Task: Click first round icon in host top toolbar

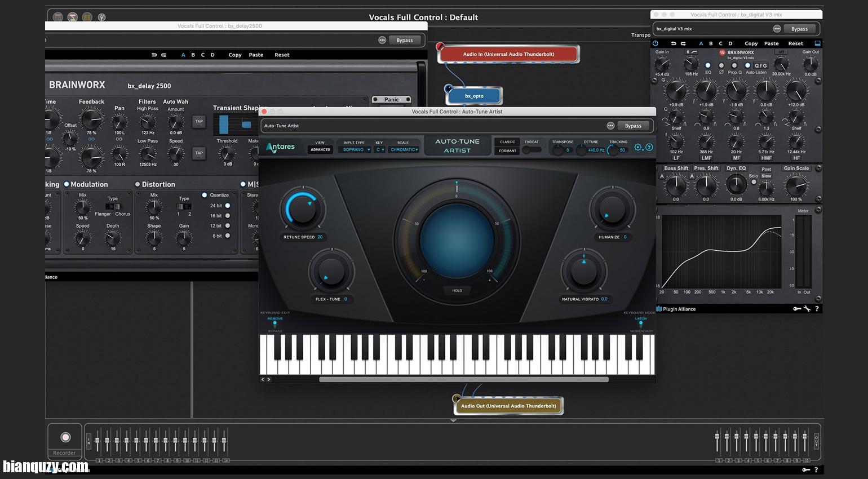Action: click(x=58, y=17)
